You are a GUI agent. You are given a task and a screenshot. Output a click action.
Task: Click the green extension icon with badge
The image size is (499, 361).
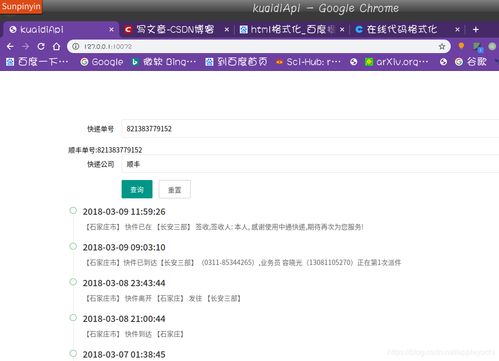tap(478, 47)
